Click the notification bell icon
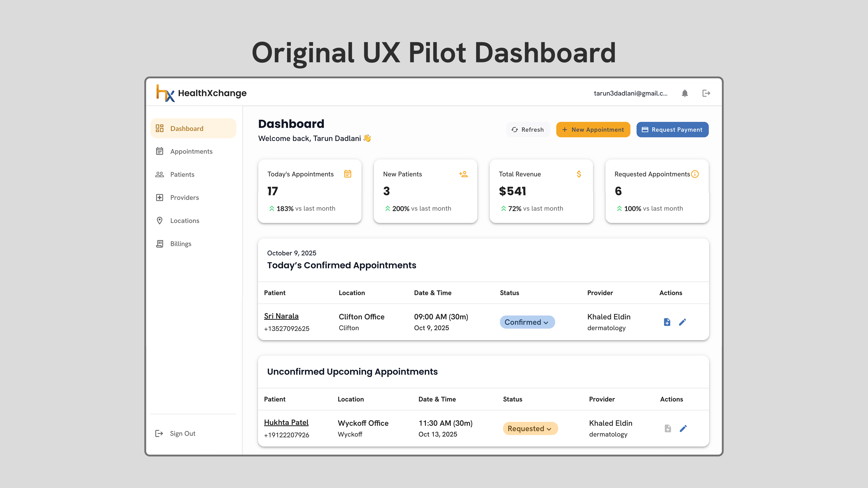Viewport: 868px width, 488px height. click(685, 93)
